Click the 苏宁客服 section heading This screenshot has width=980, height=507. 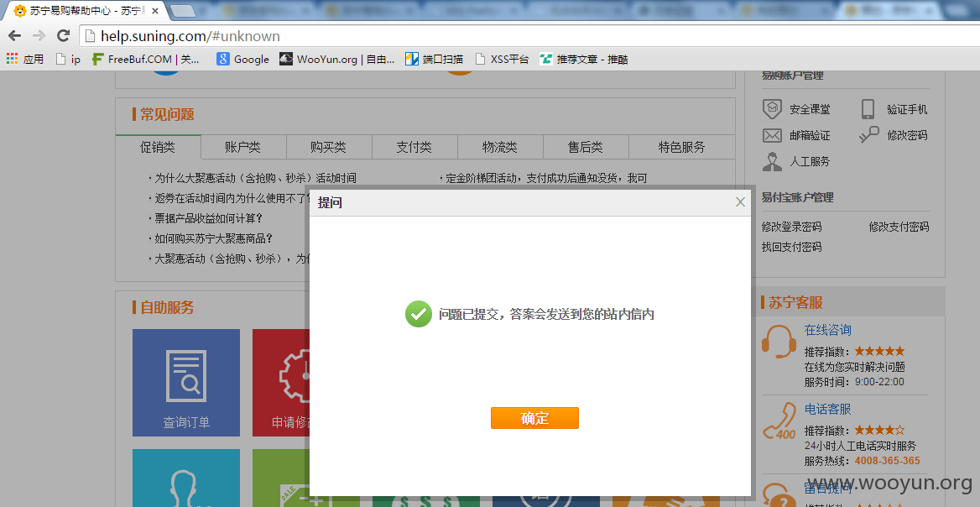click(795, 302)
